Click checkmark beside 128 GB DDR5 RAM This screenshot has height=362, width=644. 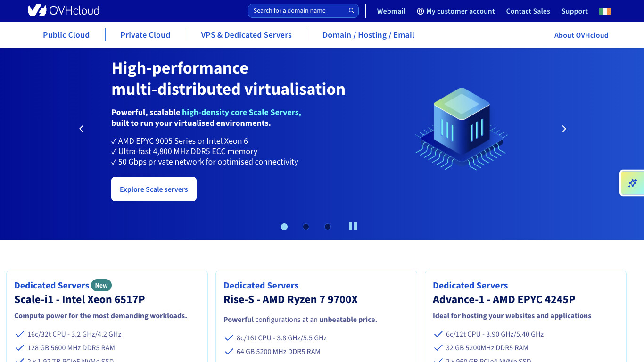tap(19, 348)
